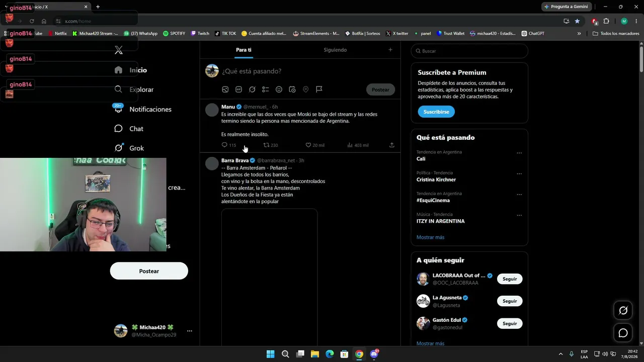Viewport: 644px width, 362px height.
Task: Click the white Postear sidebar button
Action: pyautogui.click(x=149, y=271)
